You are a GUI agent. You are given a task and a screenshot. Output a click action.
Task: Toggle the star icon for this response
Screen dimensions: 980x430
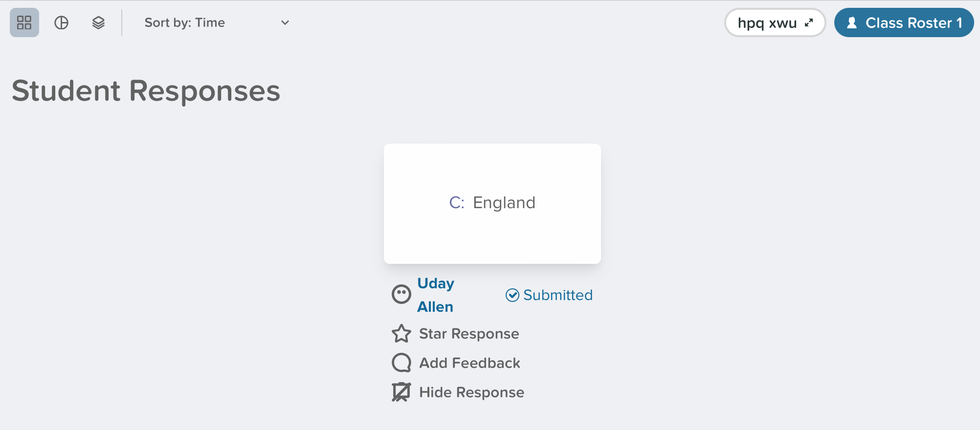tap(401, 334)
